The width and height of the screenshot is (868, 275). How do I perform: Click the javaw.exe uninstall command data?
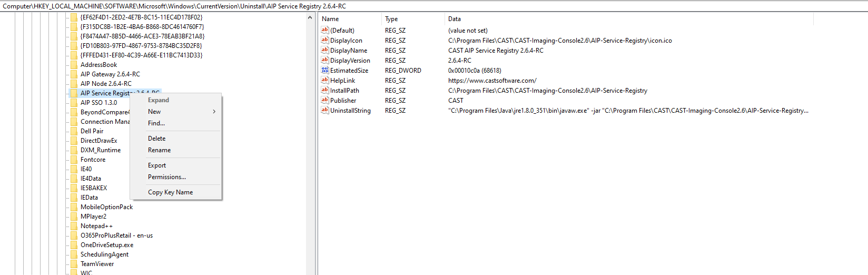(x=628, y=111)
